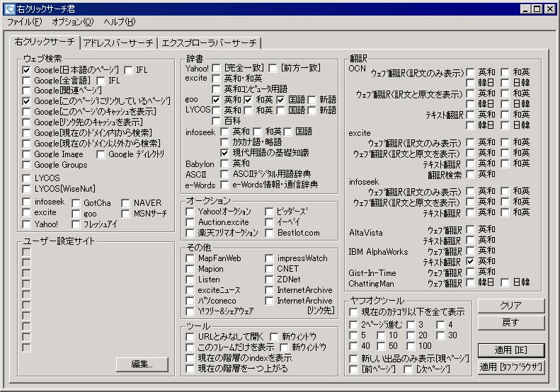Uncheck Google[このページにリンクしているページ]
560x392 pixels.
coord(26,101)
